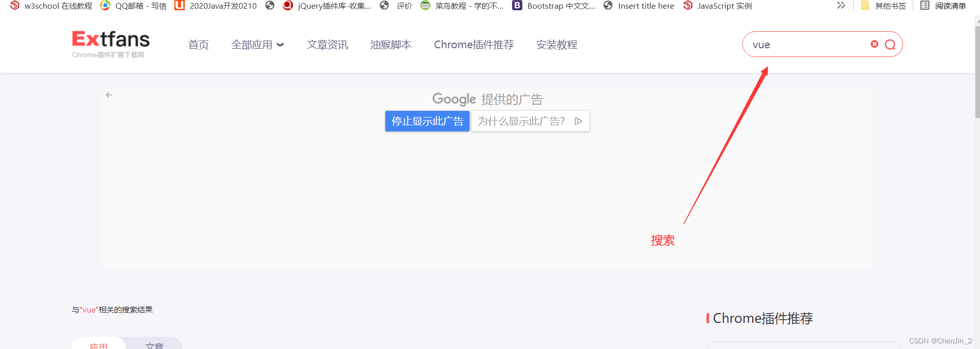Click 为什么显示此广告? button

point(531,121)
